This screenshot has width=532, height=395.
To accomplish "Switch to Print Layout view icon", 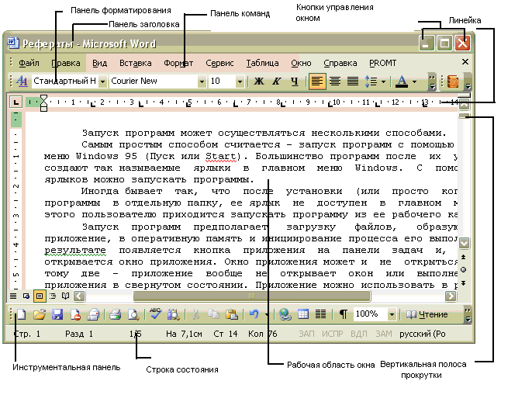I will pos(40,296).
